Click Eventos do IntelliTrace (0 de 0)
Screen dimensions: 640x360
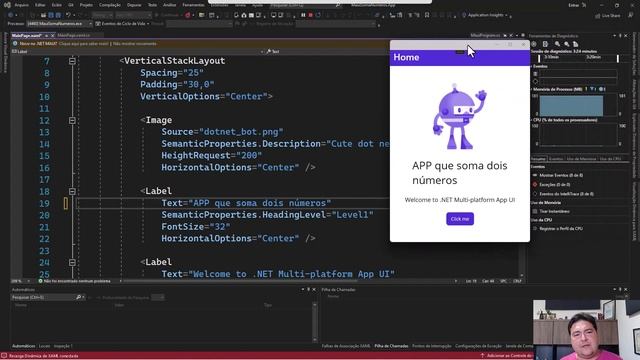(567, 194)
